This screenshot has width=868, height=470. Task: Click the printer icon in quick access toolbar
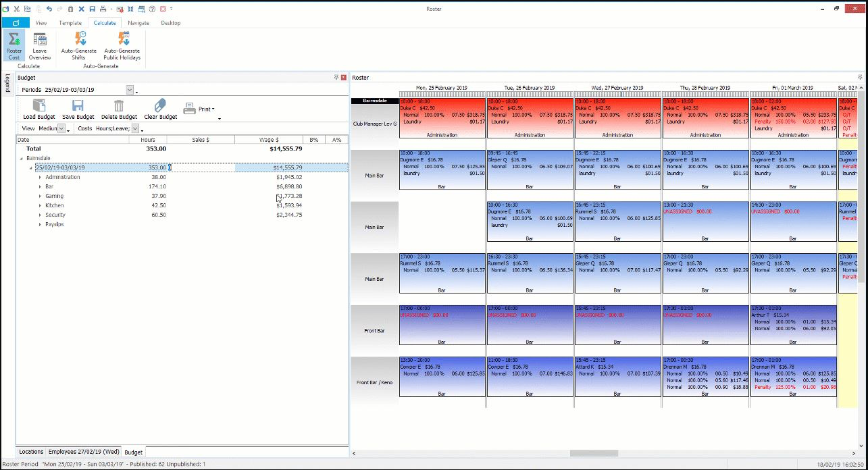103,9
